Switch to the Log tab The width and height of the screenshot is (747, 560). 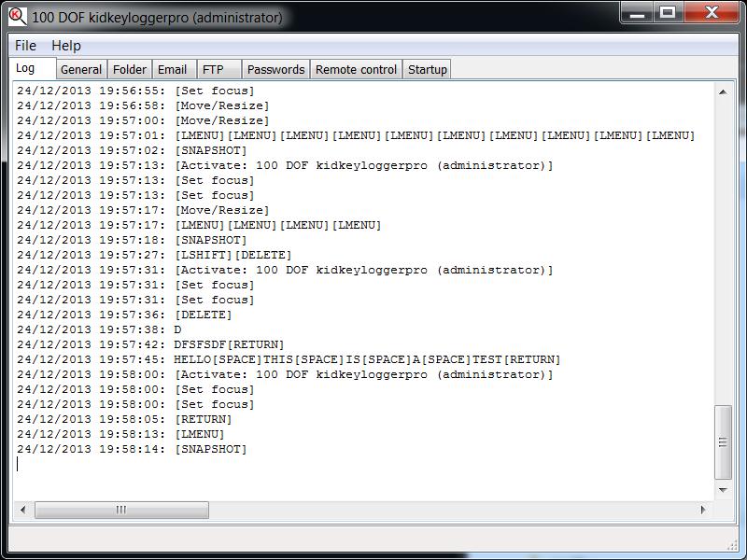tap(33, 68)
